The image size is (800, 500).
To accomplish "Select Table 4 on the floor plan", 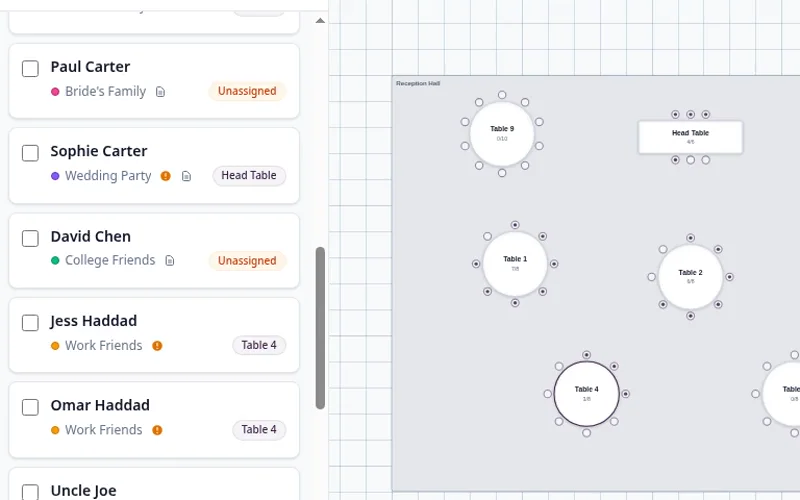I will [x=586, y=394].
